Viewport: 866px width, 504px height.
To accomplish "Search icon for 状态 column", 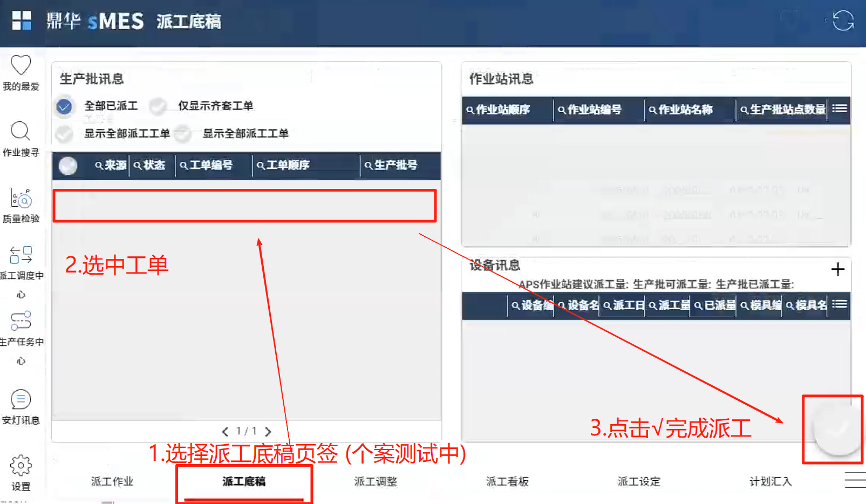I will click(x=137, y=165).
